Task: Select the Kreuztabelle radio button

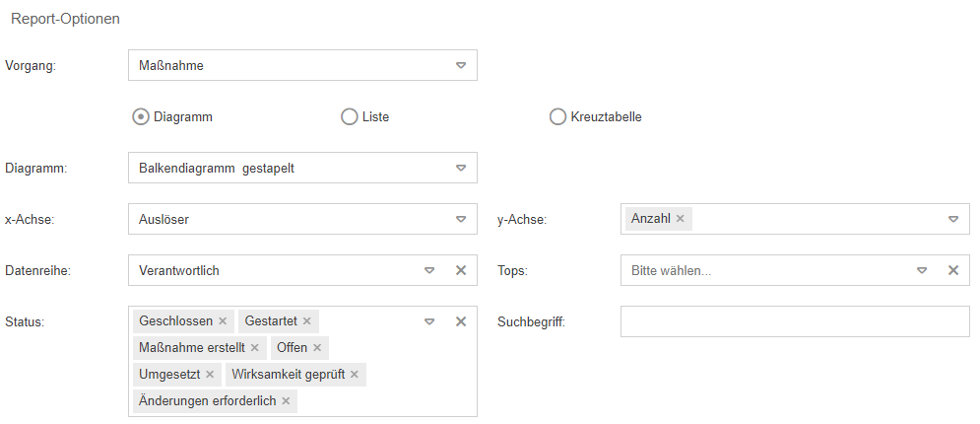Action: coord(557,116)
